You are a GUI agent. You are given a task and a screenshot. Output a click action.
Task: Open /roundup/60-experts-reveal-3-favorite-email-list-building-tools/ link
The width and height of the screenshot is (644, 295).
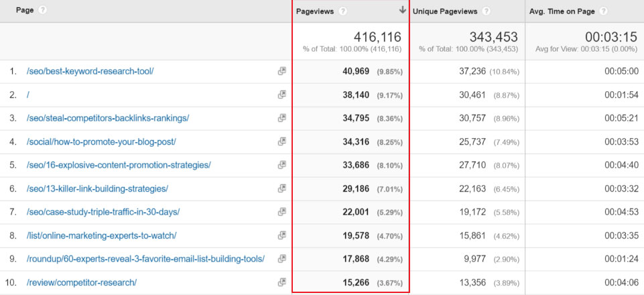[x=145, y=259]
